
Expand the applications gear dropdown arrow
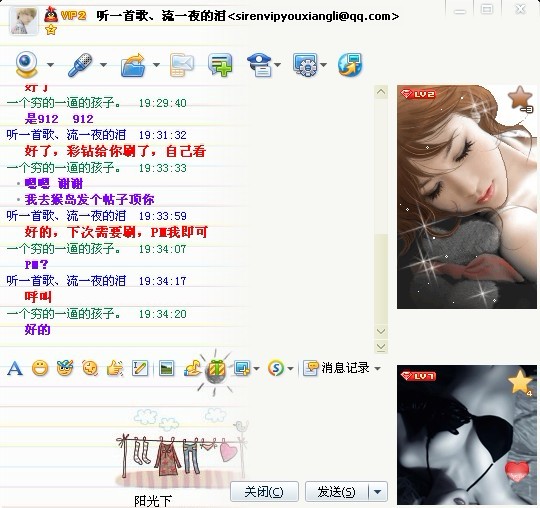323,65
